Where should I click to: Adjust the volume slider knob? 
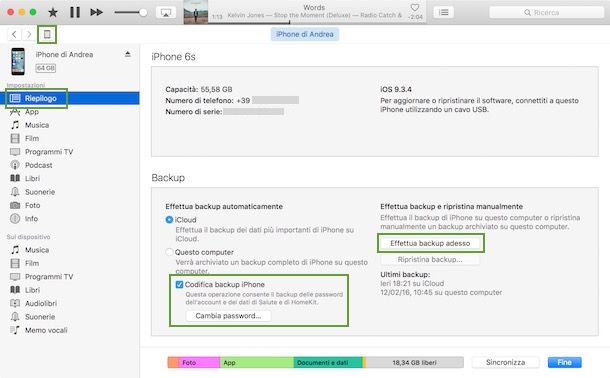click(143, 12)
